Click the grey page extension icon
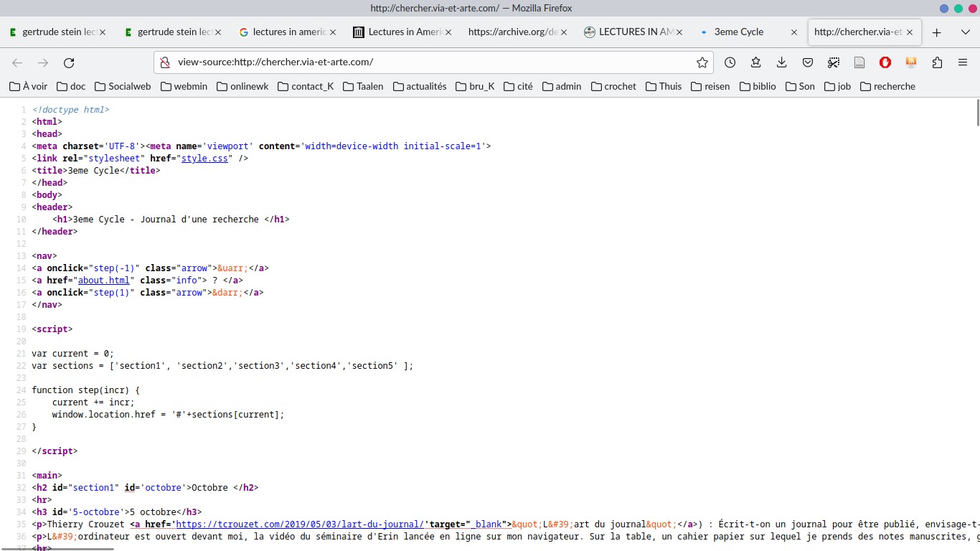 click(859, 62)
